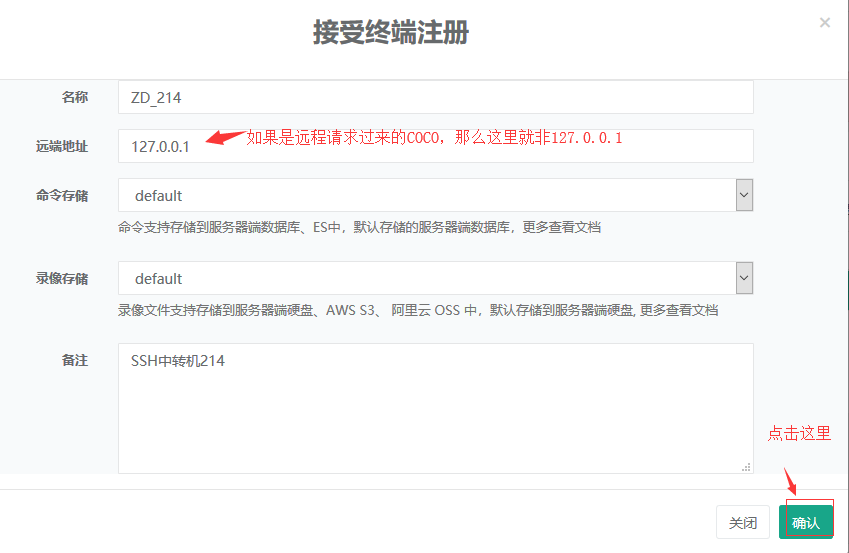
Task: Click the arrow button of 录像存储 dropdown
Action: coord(744,278)
